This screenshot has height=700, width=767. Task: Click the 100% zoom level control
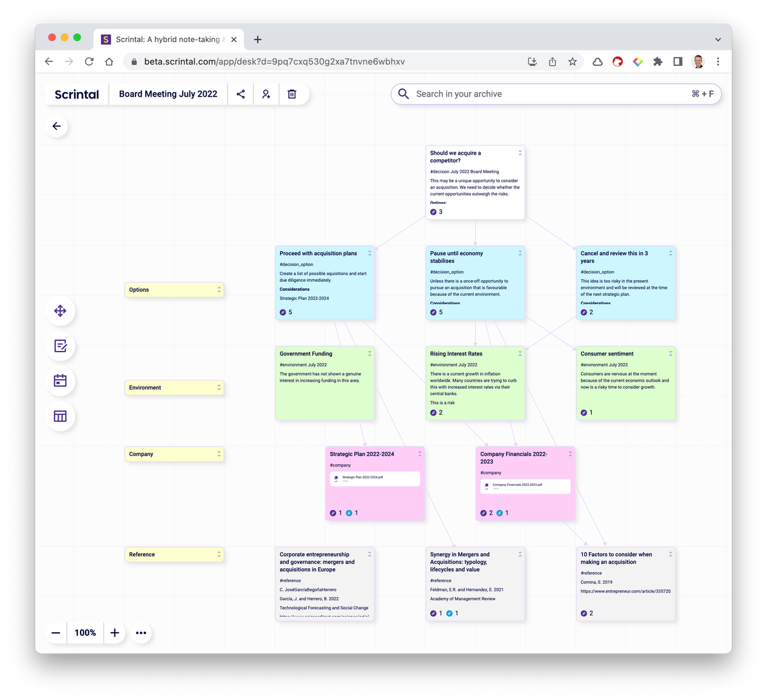click(x=85, y=632)
